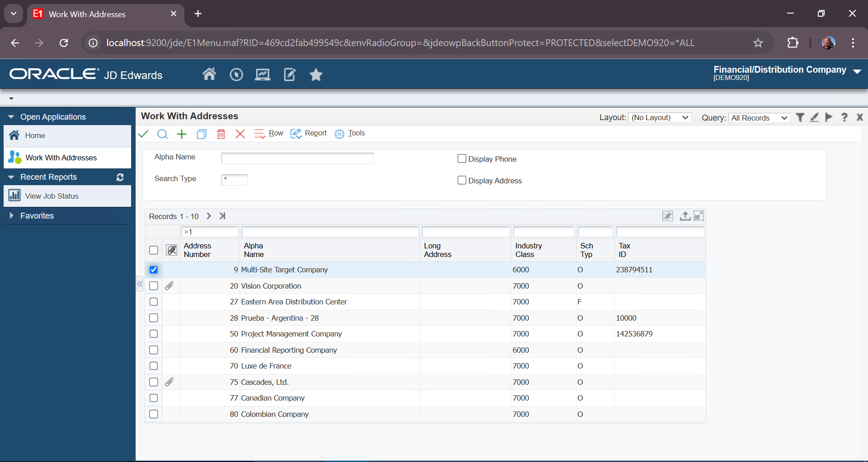The height and width of the screenshot is (462, 868).
Task: Go to next page of records
Action: 209,216
